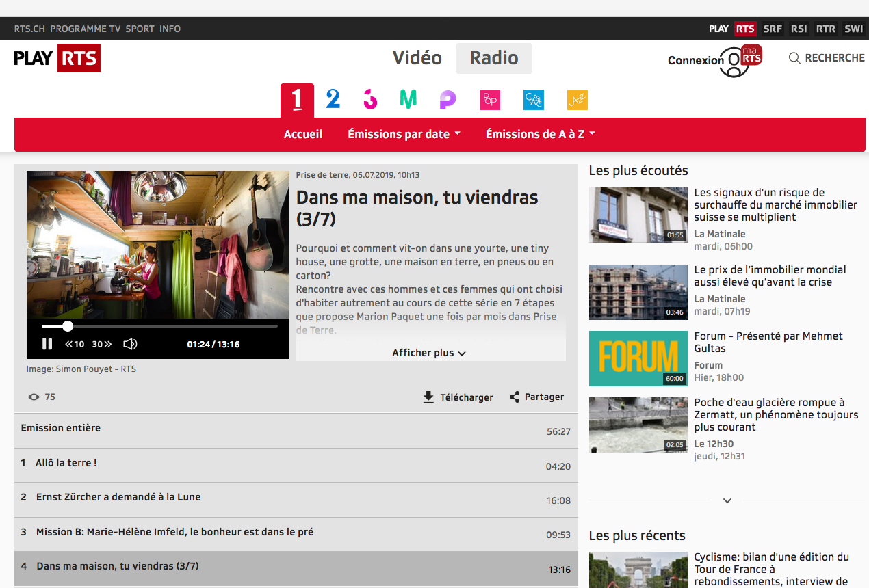Click the Connexion login link
This screenshot has width=869, height=588.
point(696,60)
